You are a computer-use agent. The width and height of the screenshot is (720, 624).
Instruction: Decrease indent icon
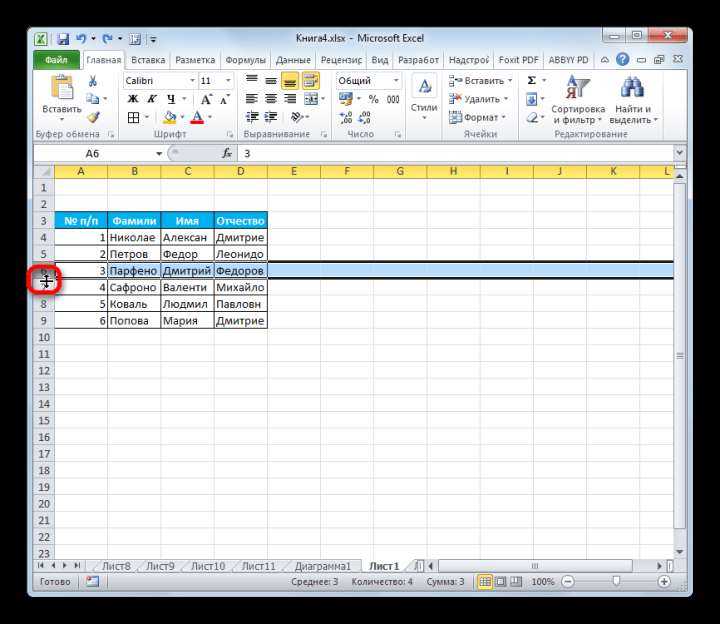(252, 117)
